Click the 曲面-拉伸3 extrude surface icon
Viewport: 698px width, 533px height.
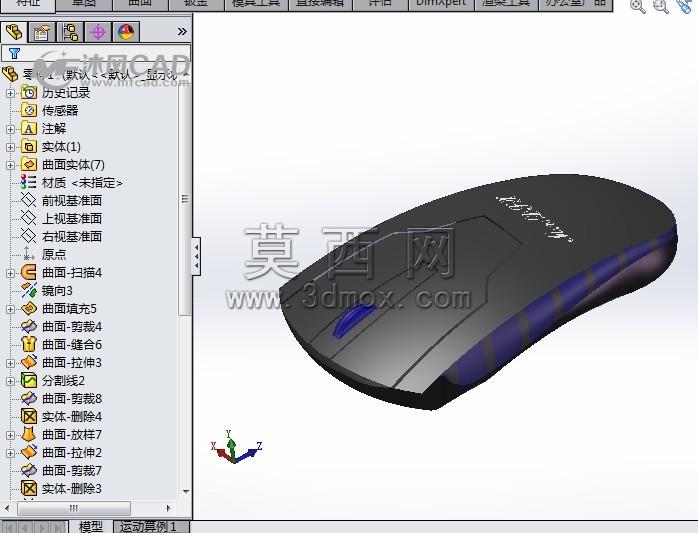coord(29,362)
